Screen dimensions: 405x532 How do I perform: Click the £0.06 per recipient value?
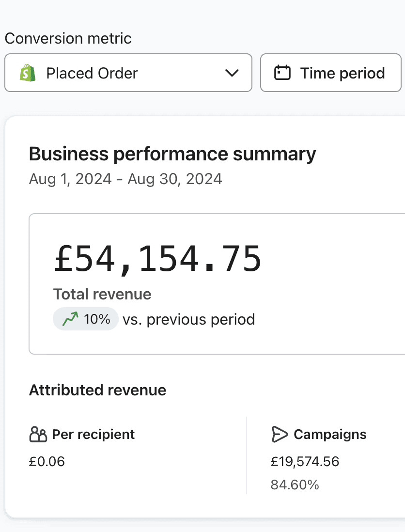pyautogui.click(x=47, y=461)
